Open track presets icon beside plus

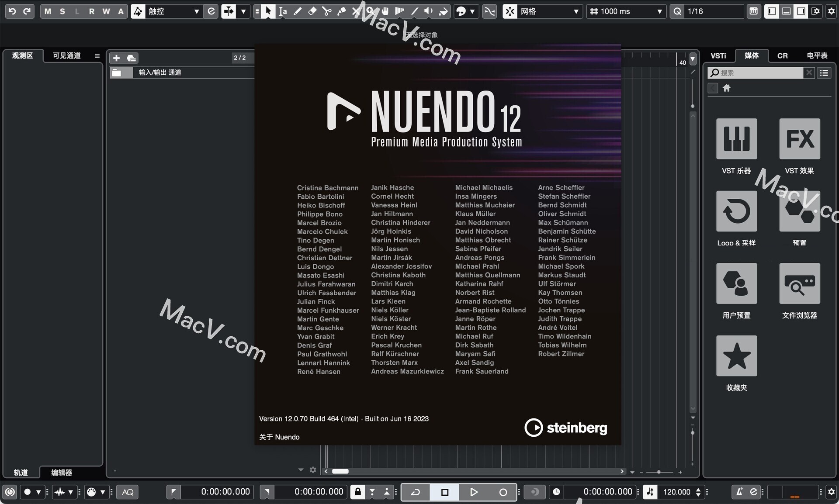click(x=131, y=58)
